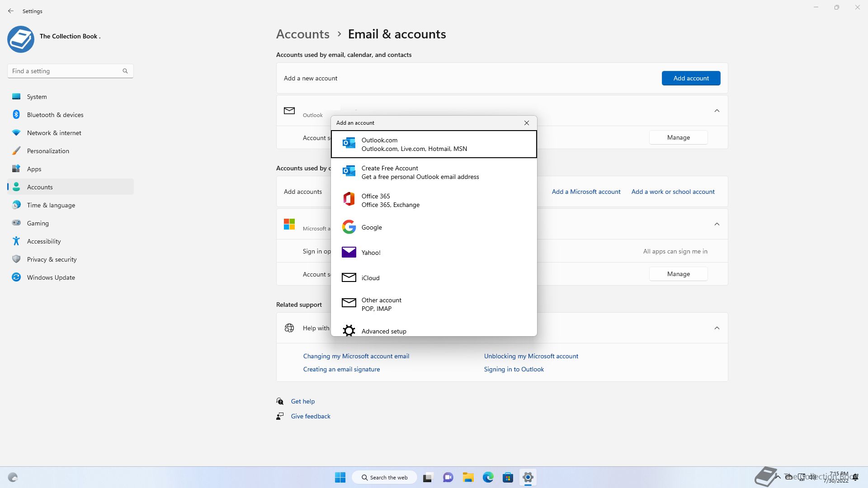Close the Add an account dialog
The width and height of the screenshot is (868, 488).
(x=526, y=123)
